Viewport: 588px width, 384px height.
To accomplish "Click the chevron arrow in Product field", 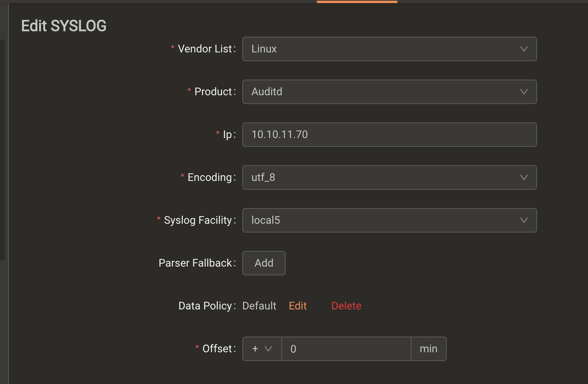I will 524,92.
